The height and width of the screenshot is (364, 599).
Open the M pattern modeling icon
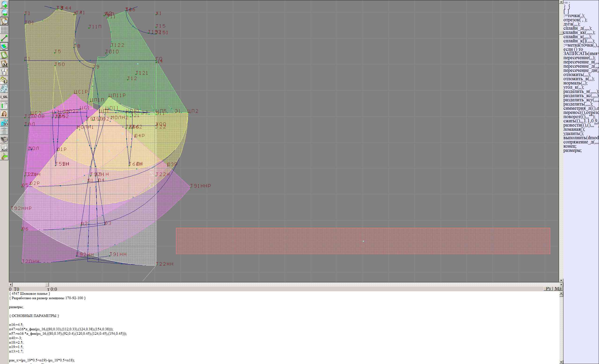[x=4, y=63]
